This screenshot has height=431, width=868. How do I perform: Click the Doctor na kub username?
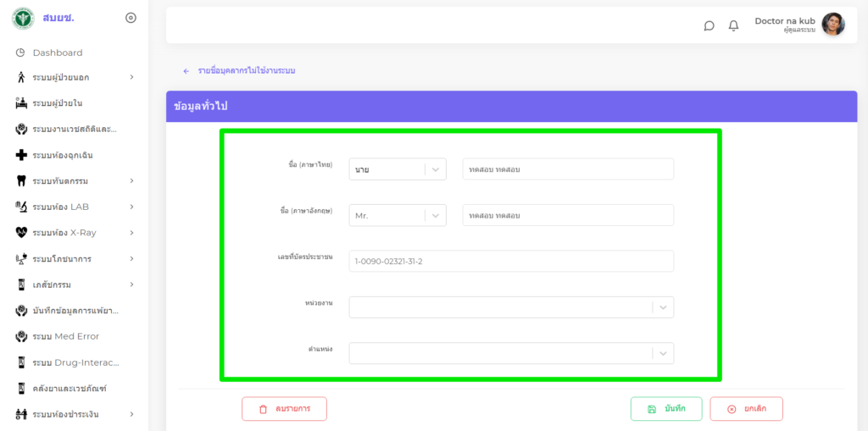point(785,21)
